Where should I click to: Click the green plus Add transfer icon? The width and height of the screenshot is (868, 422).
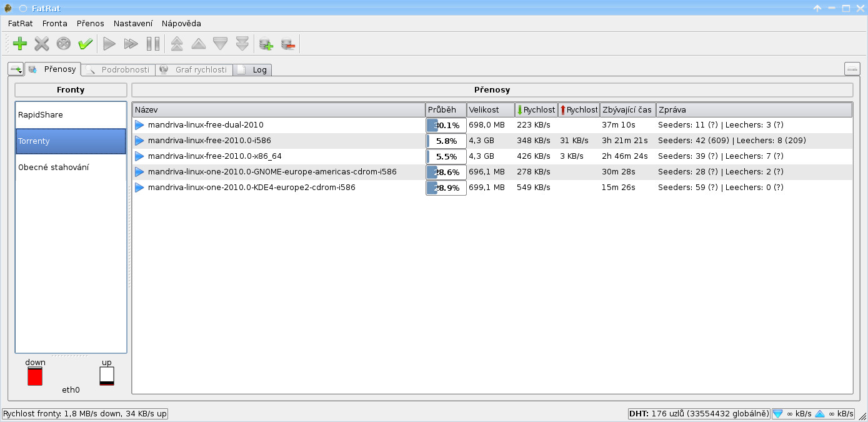[20, 44]
